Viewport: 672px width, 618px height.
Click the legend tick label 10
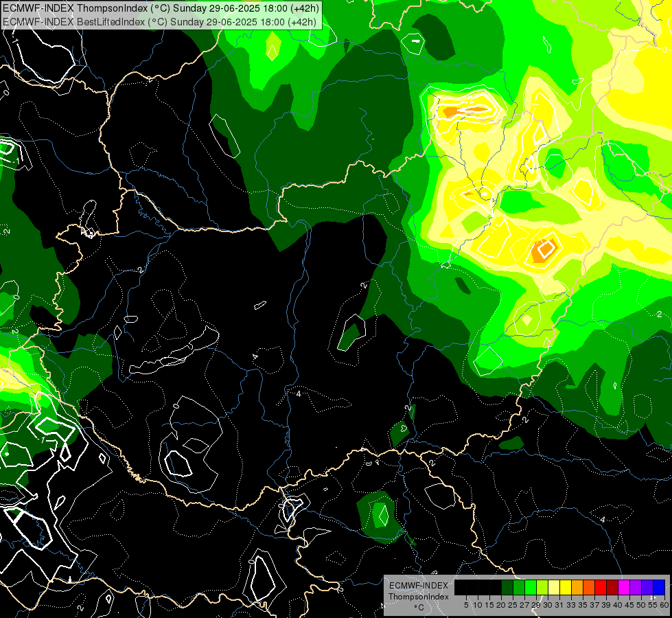(478, 605)
